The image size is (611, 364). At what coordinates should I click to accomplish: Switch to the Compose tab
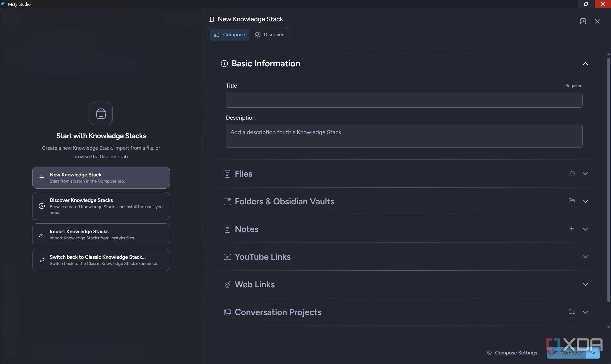[229, 35]
